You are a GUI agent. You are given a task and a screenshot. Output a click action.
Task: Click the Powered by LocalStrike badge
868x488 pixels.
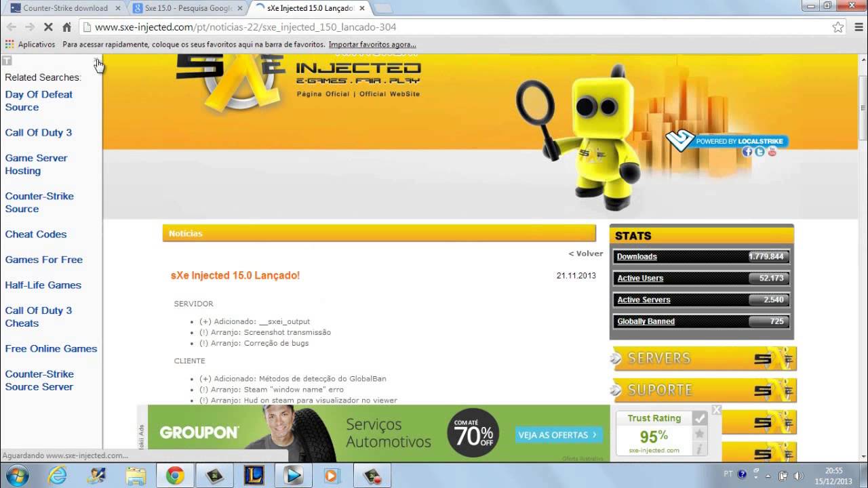point(726,141)
